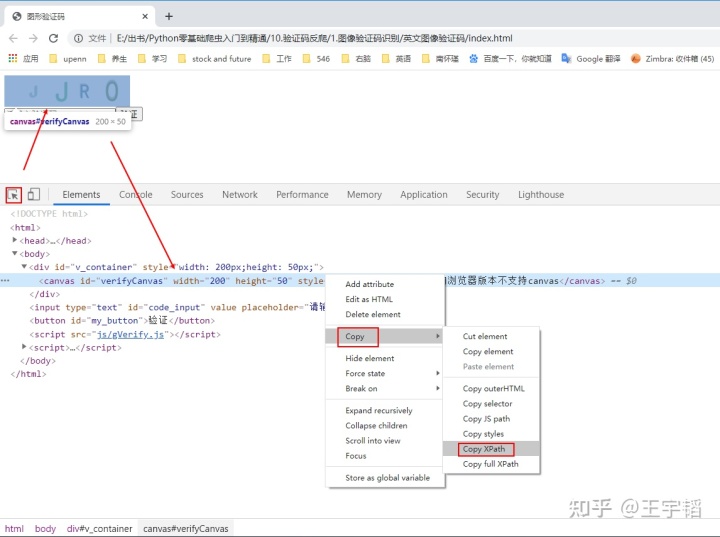720x537 pixels.
Task: Switch to the Elements tab
Action: (81, 195)
